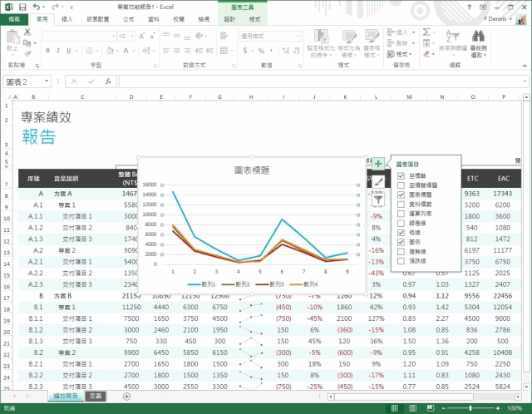Save the workbook with the floppy disk icon

click(x=22, y=7)
